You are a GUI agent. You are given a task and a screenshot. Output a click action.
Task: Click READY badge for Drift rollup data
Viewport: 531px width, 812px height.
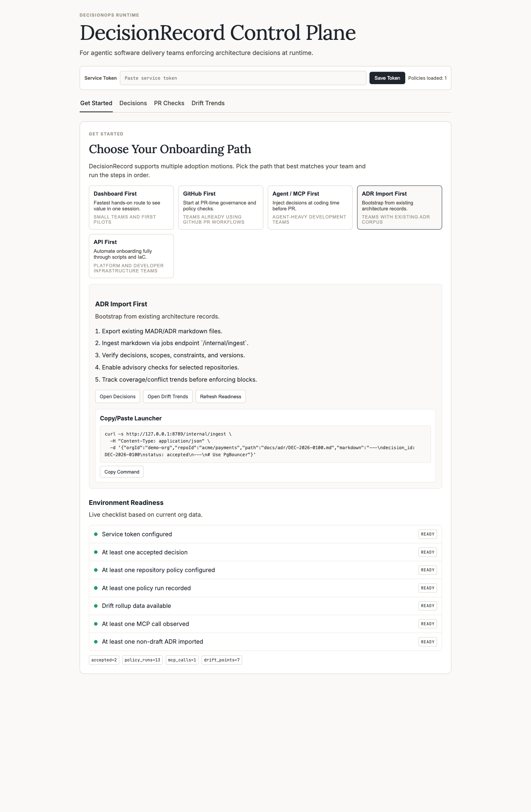point(427,606)
